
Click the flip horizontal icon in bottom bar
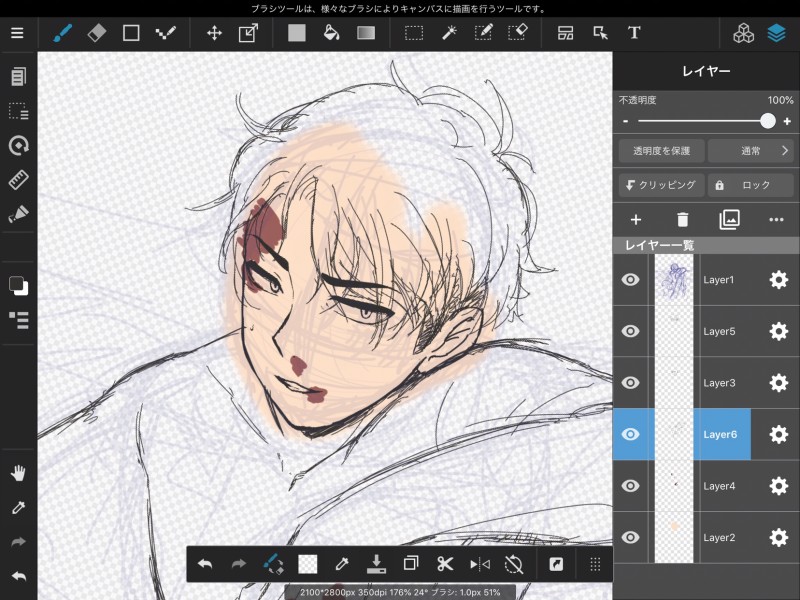[x=480, y=564]
